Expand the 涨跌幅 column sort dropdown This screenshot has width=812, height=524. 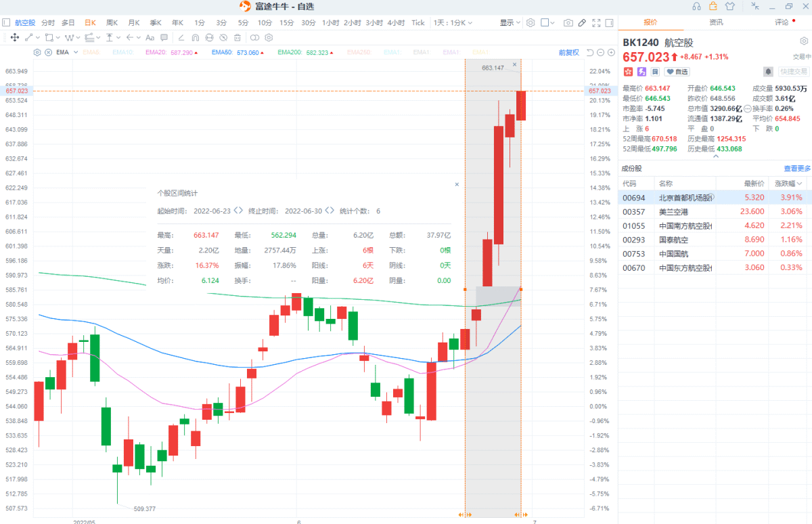[x=799, y=183]
